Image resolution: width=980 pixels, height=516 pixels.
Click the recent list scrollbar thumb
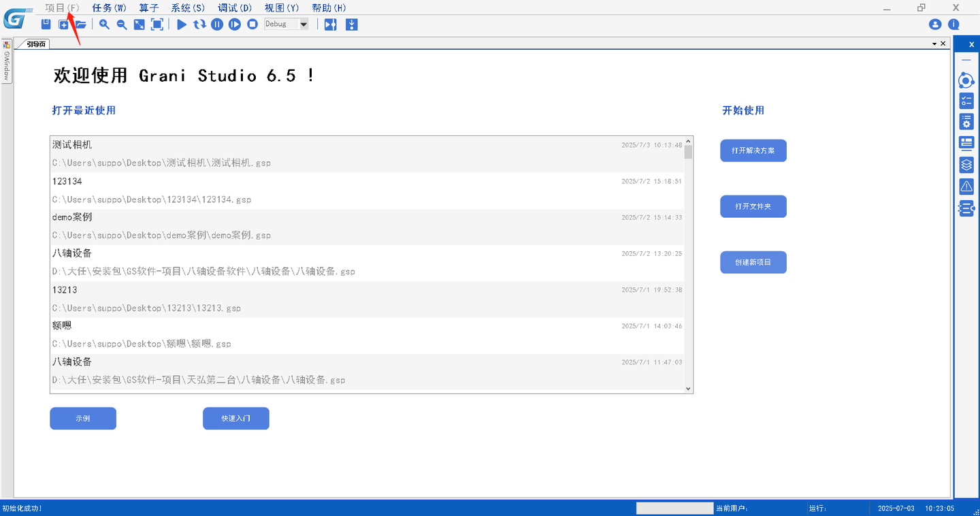click(x=688, y=152)
